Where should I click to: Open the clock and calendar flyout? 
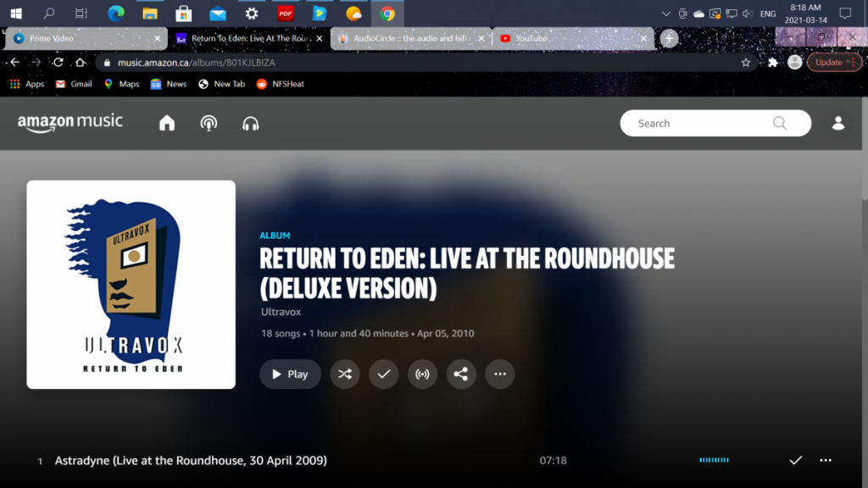[805, 14]
